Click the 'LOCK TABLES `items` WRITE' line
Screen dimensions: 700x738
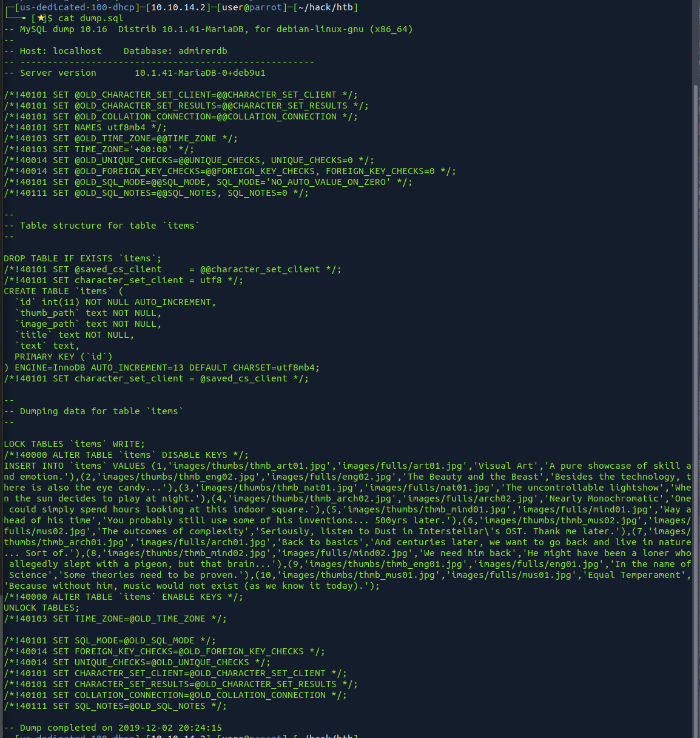click(74, 444)
